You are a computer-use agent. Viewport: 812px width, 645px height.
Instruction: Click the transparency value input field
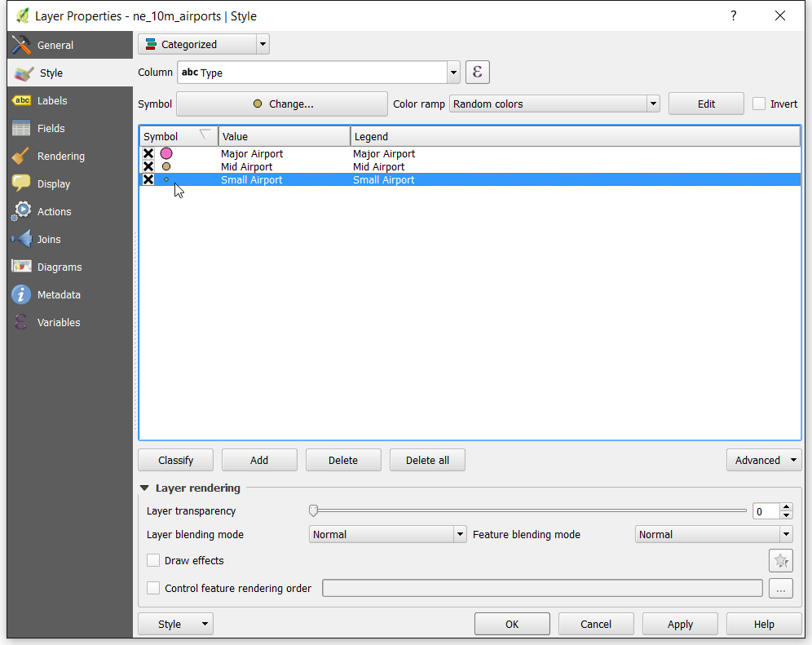pos(766,511)
